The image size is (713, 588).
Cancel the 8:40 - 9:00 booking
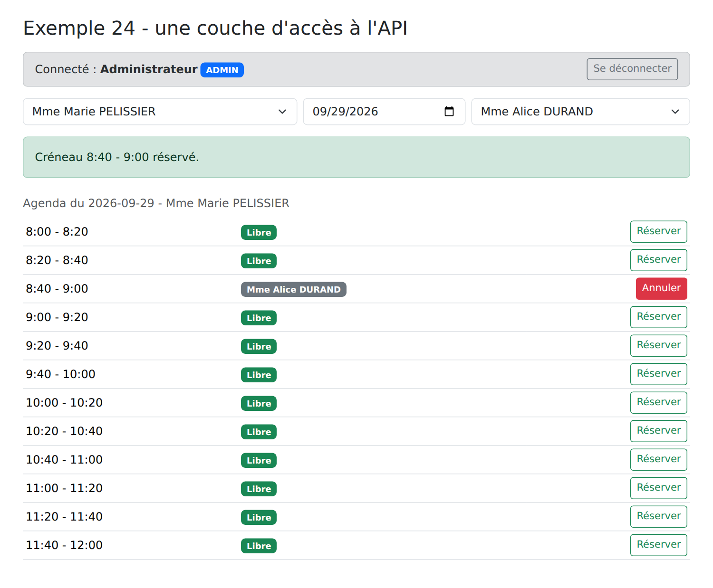tap(661, 289)
